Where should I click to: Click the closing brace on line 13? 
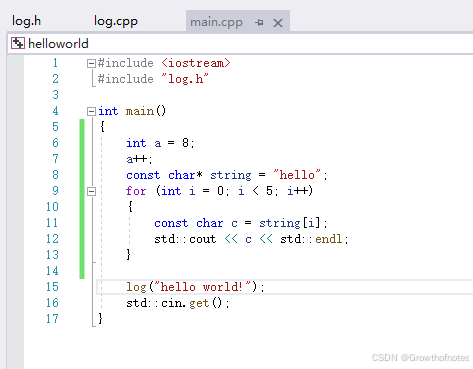pos(129,255)
